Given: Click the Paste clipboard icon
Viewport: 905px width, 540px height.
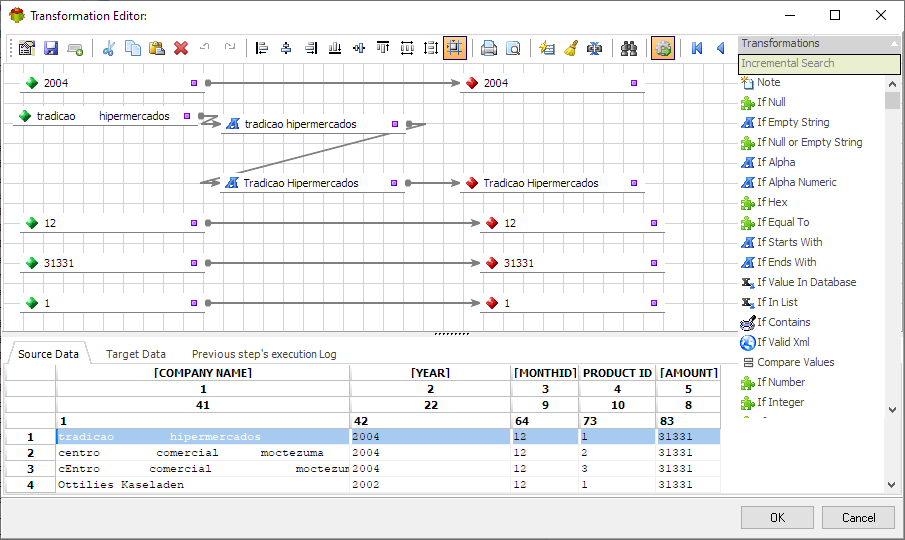Looking at the screenshot, I should (x=156, y=48).
